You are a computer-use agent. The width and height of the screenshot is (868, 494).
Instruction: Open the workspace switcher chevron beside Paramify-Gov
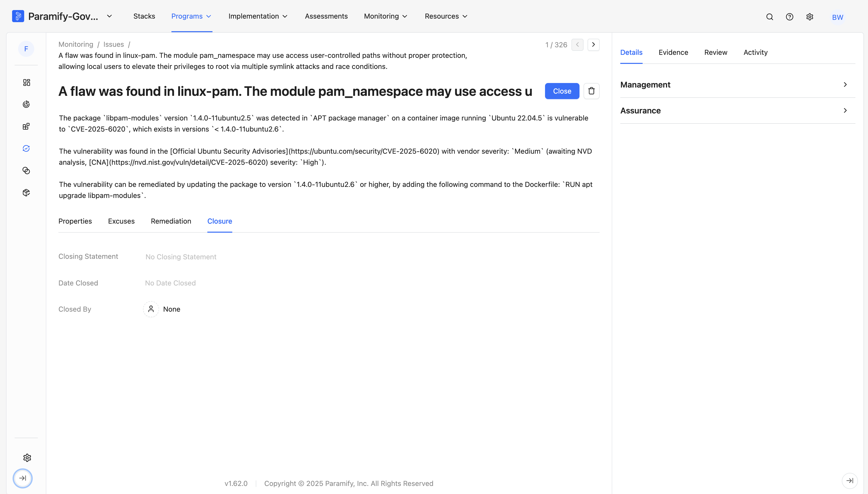pyautogui.click(x=109, y=16)
